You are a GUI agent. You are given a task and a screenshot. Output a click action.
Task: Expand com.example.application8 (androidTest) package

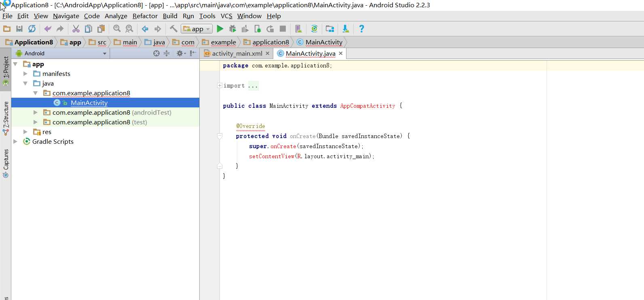[x=36, y=113]
